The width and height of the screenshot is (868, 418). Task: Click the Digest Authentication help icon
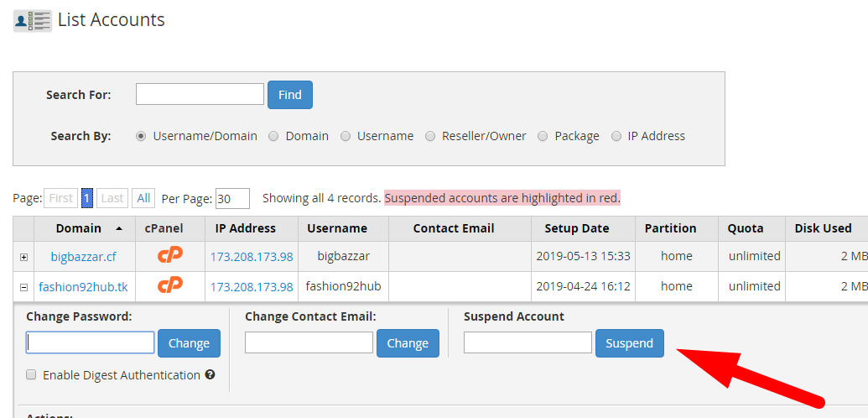coord(210,374)
